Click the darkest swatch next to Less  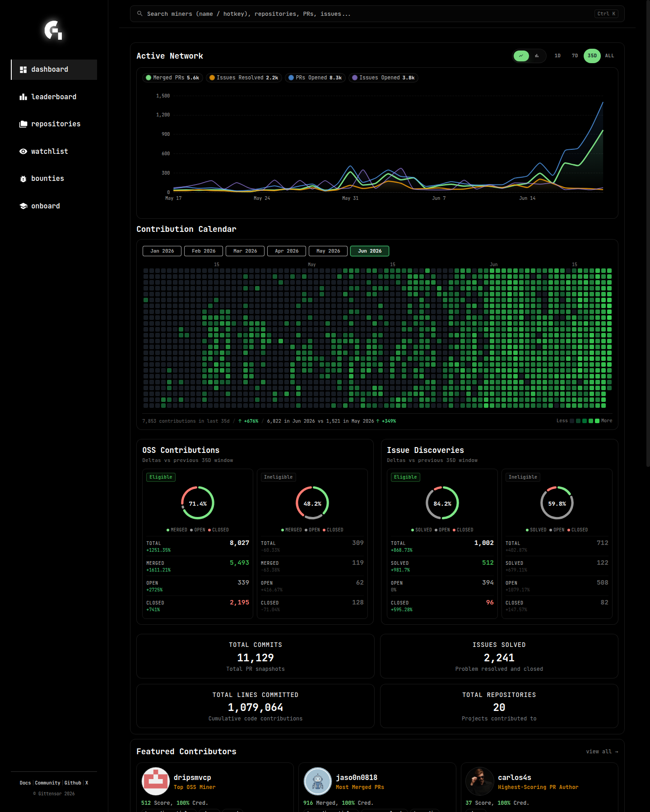(572, 421)
